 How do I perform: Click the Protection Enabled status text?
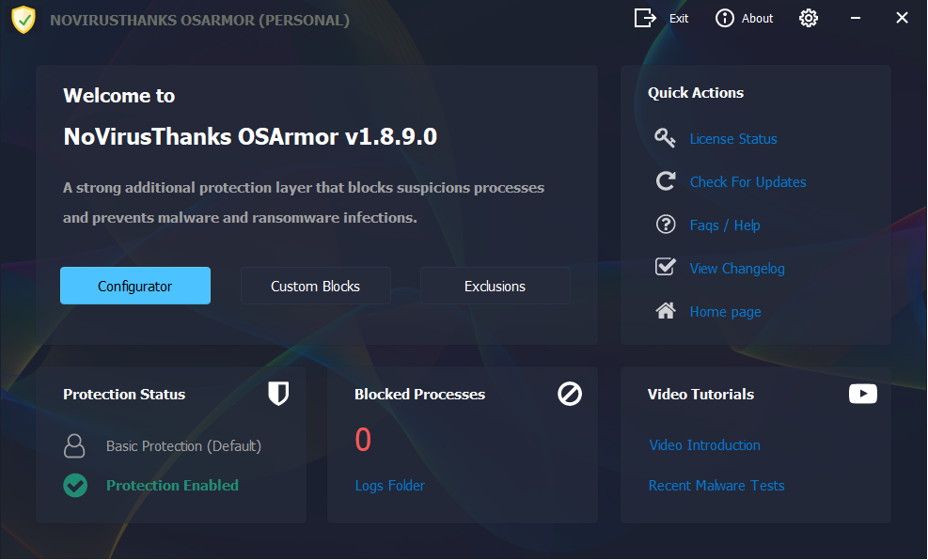(172, 486)
